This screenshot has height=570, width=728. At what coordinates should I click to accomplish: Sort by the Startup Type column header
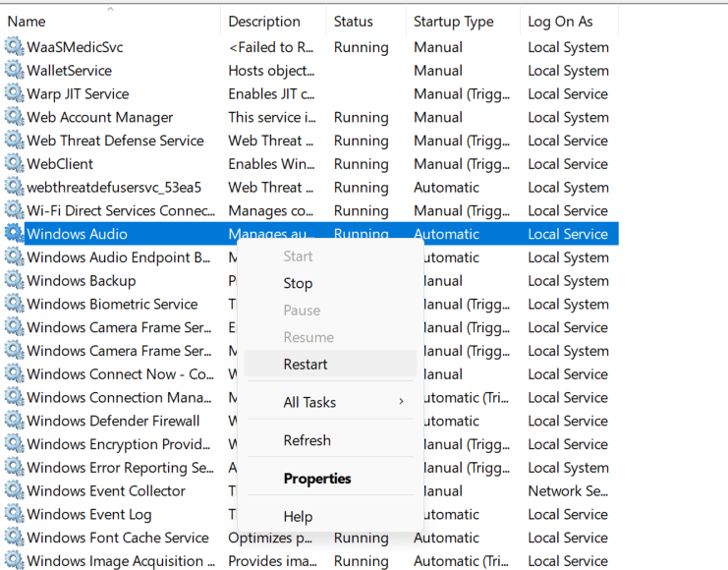coord(463,22)
